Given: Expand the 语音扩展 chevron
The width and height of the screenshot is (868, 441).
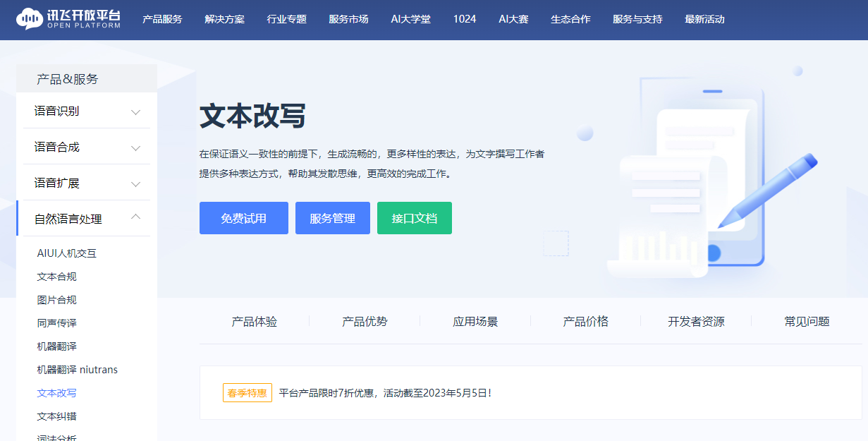Looking at the screenshot, I should [x=136, y=183].
